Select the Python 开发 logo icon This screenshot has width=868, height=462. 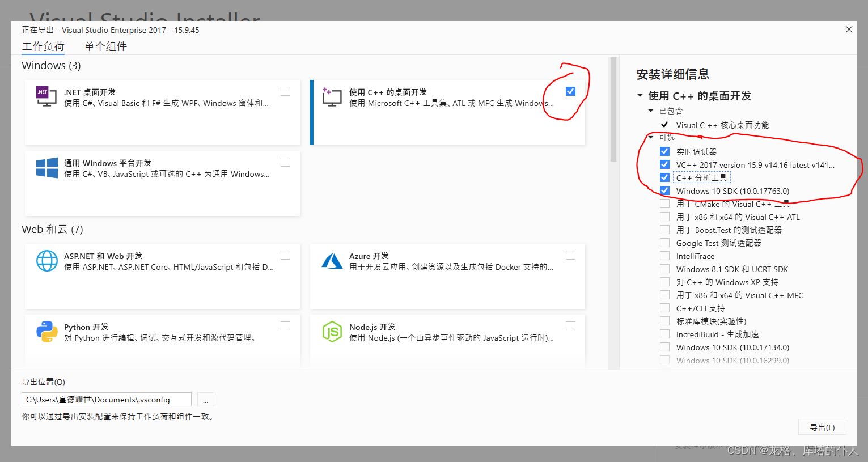(x=46, y=332)
